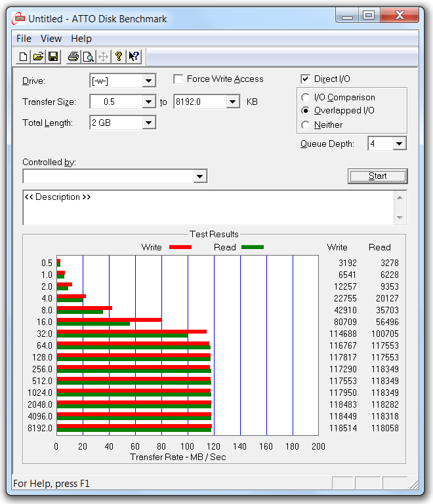Open the View menu
This screenshot has height=504, width=433.
(51, 39)
